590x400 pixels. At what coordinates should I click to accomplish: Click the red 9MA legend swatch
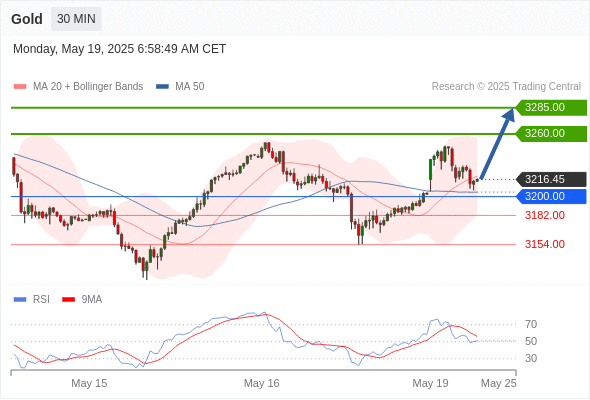coord(68,300)
